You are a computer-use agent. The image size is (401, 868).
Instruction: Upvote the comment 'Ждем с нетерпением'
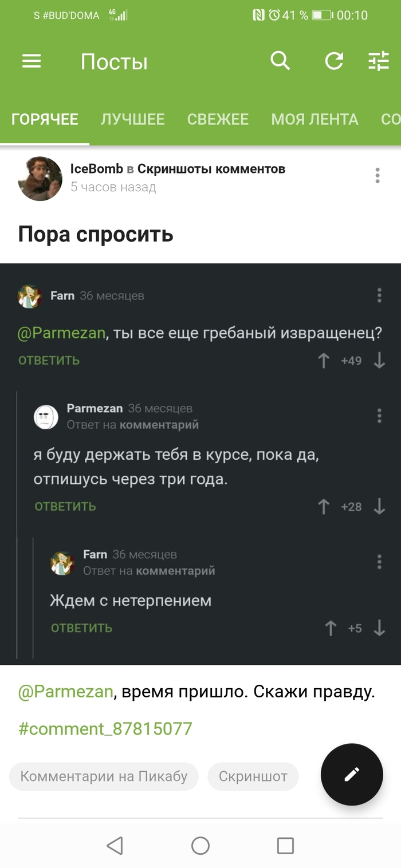[331, 628]
